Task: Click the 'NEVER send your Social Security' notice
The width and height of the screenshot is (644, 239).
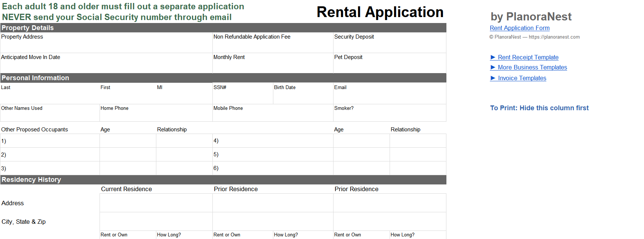Action: pyautogui.click(x=117, y=17)
